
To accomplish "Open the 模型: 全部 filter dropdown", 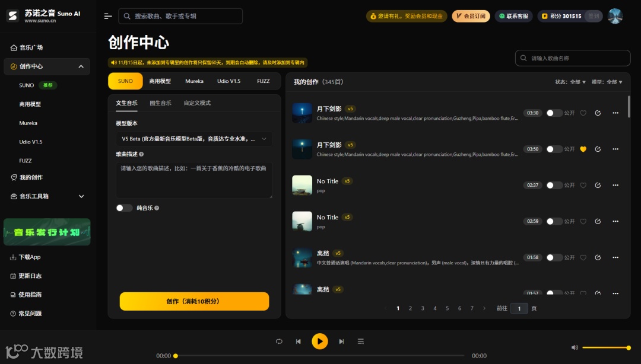I will pyautogui.click(x=607, y=82).
